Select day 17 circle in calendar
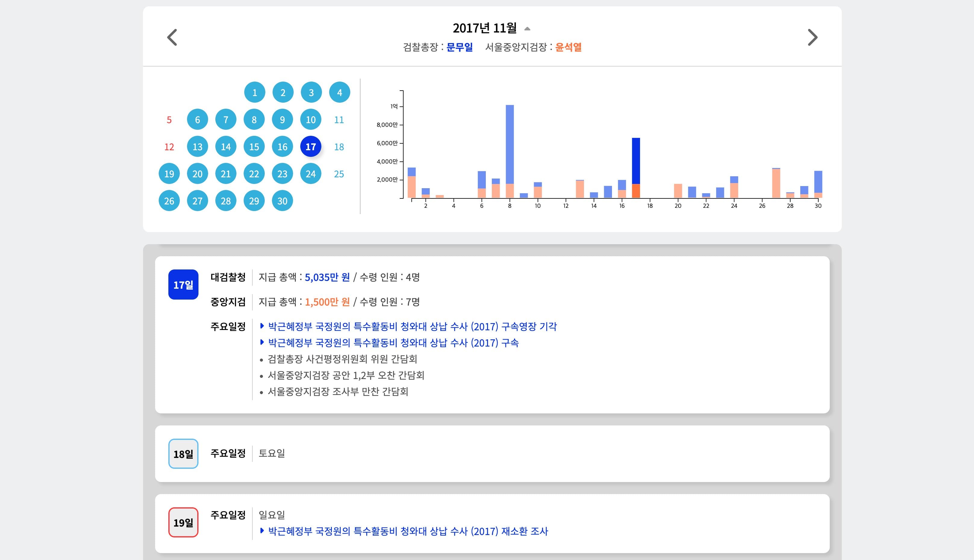This screenshot has height=560, width=974. [311, 147]
